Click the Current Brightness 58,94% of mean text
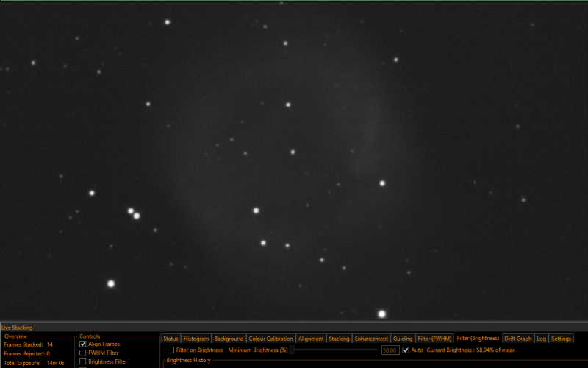The width and height of the screenshot is (588, 368). tap(471, 350)
